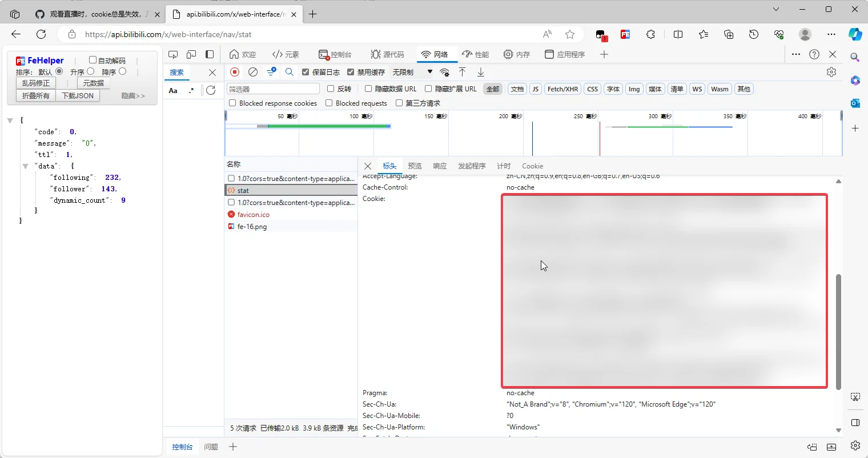
Task: Click the record network log button
Action: click(235, 72)
